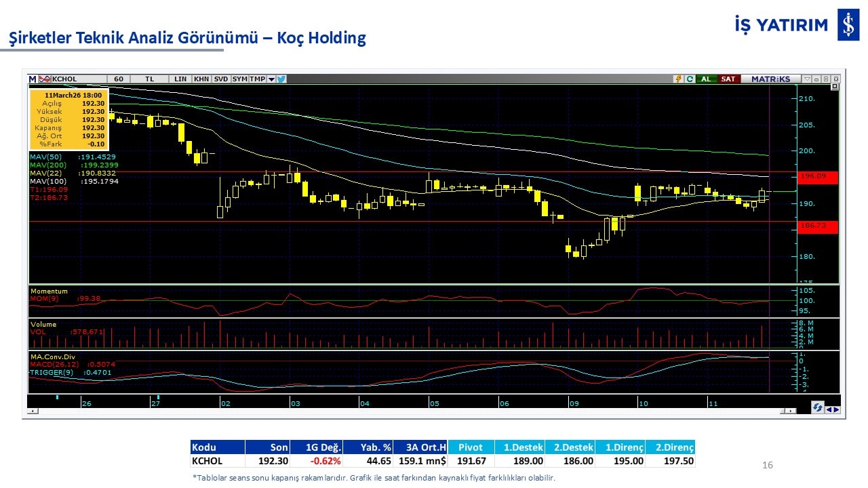Screen dimensions: 868x488
Task: Open the TMP toolbar item
Action: tap(257, 79)
